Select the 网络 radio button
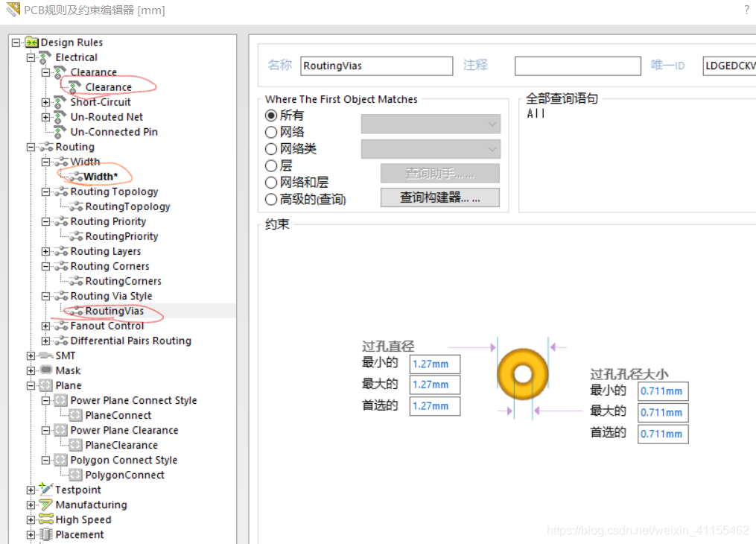 click(x=271, y=132)
